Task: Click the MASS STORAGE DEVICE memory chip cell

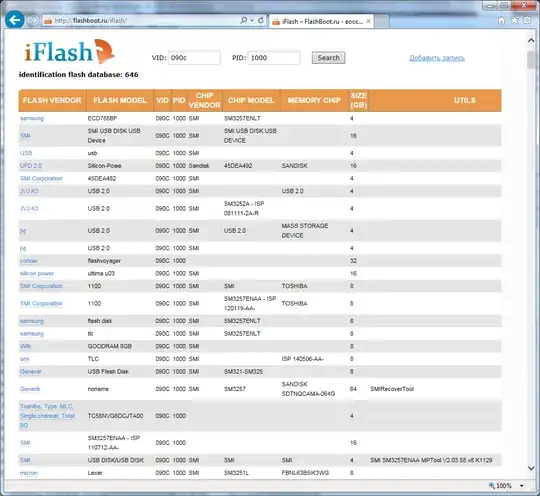Action: coord(305,230)
